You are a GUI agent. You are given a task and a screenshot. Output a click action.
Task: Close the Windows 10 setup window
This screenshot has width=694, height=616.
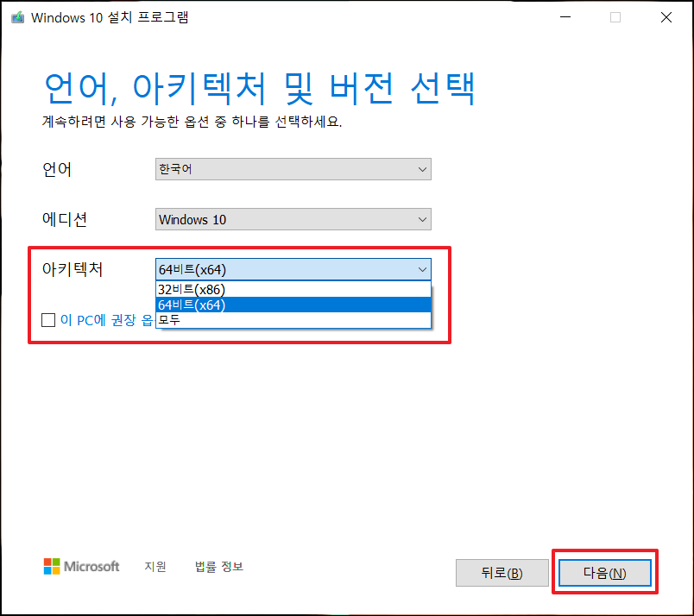(666, 17)
